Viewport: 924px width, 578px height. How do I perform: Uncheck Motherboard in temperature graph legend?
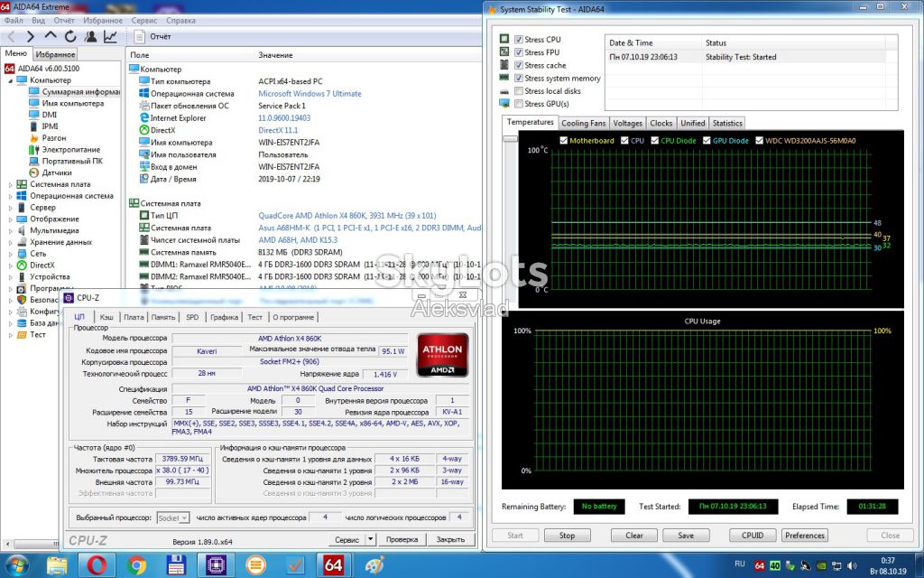tap(564, 140)
